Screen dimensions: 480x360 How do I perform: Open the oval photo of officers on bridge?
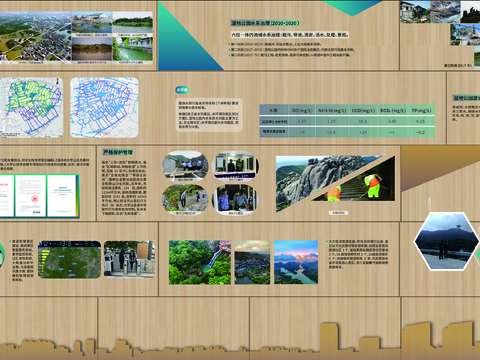pos(185,166)
